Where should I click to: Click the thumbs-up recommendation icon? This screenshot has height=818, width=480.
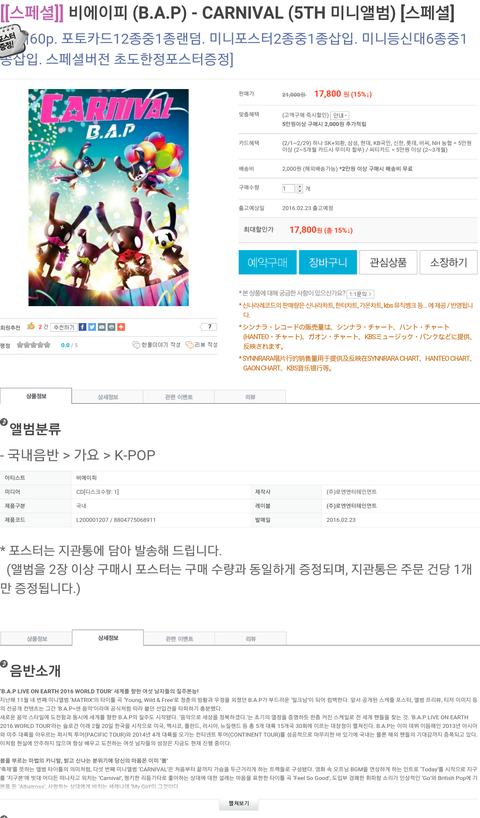tap(31, 326)
